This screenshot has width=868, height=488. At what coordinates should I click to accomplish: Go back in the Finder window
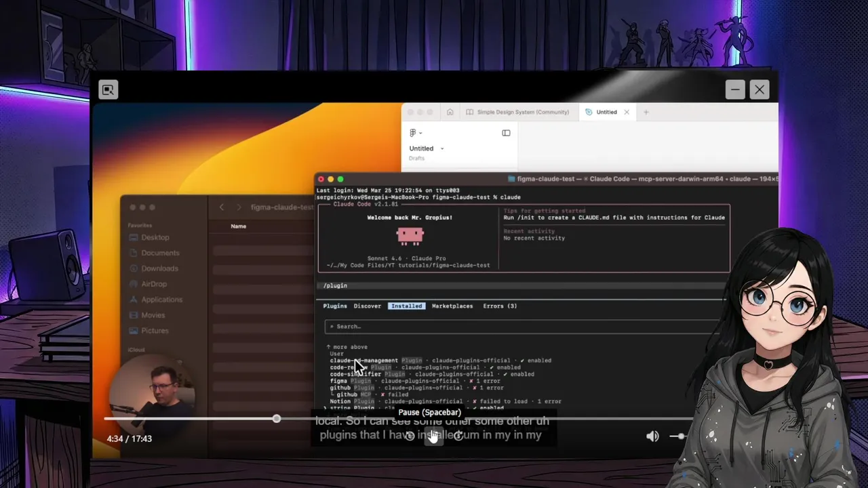coord(222,207)
